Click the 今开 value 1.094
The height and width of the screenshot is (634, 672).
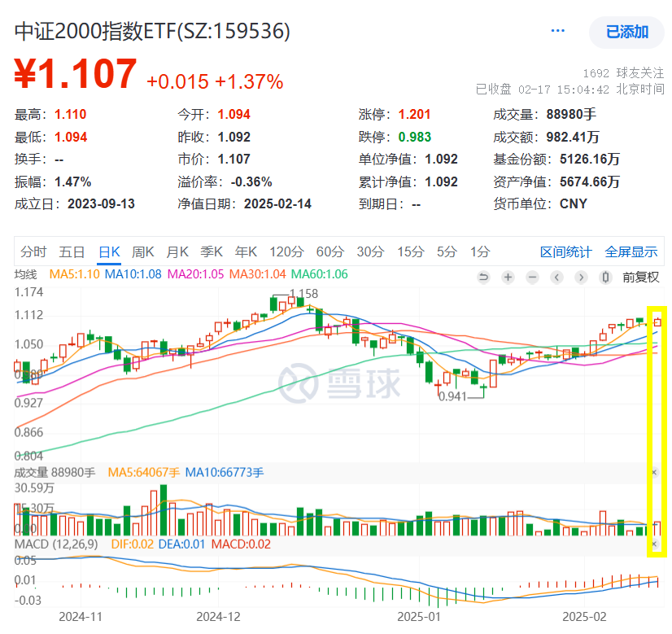coord(234,115)
